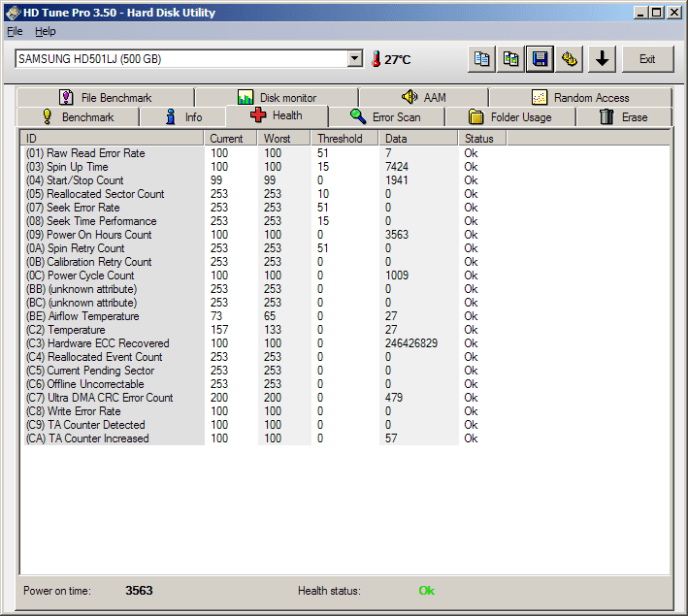Switch to the Error Scan tab
Viewport: 688px width, 616px height.
[386, 117]
